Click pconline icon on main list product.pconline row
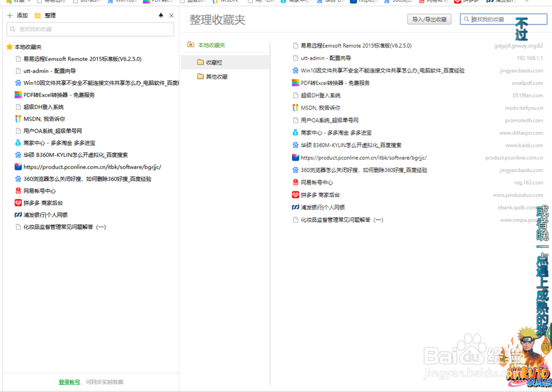 tap(295, 158)
